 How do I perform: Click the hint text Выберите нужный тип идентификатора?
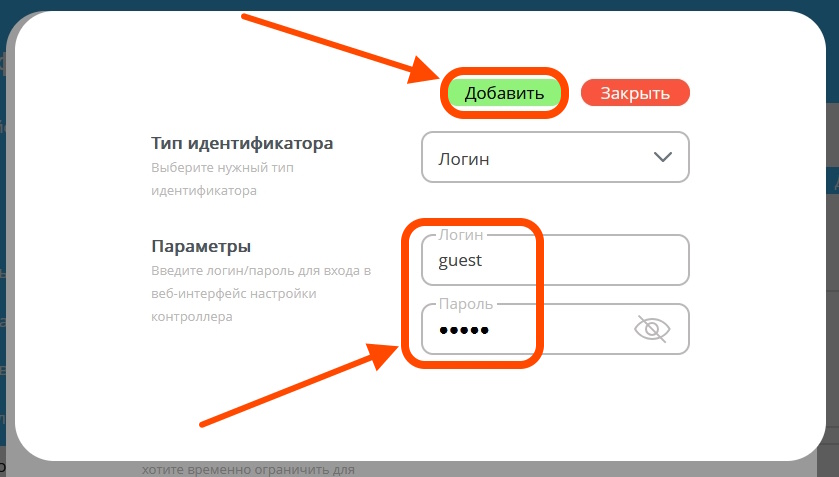point(222,179)
